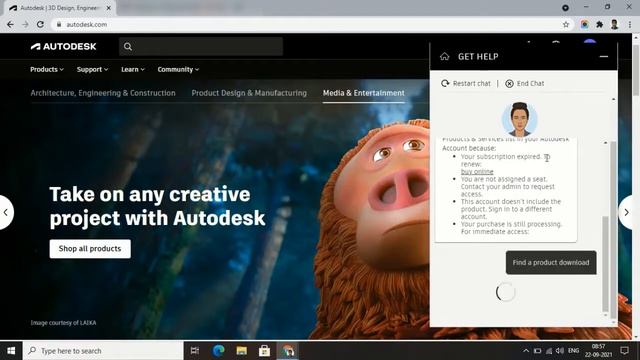Expand the Support menu
Viewport: 640px width, 360px height.
(92, 69)
